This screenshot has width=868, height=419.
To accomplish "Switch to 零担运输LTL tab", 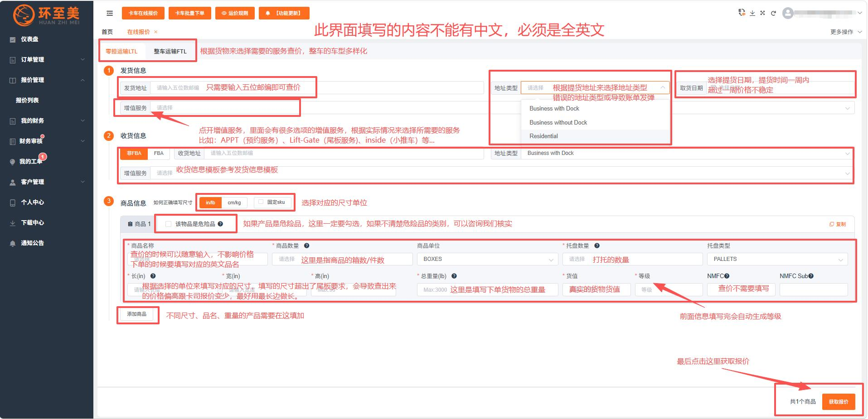I will pos(121,51).
